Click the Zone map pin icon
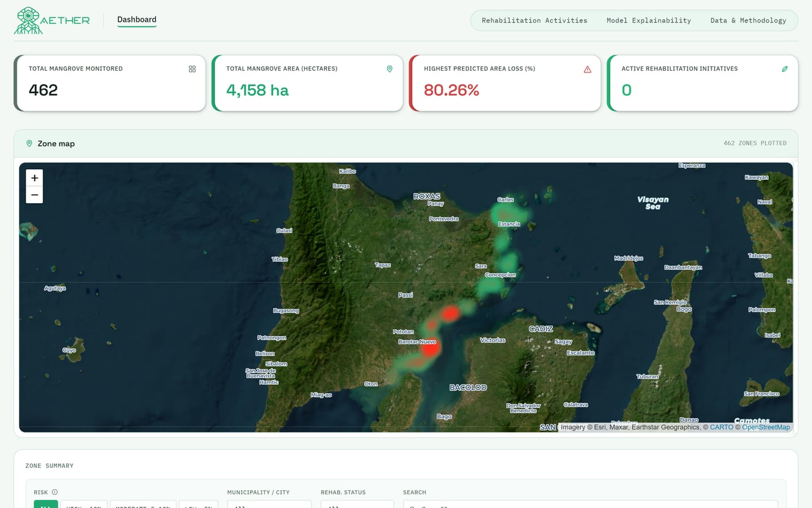The image size is (812, 508). coord(29,144)
